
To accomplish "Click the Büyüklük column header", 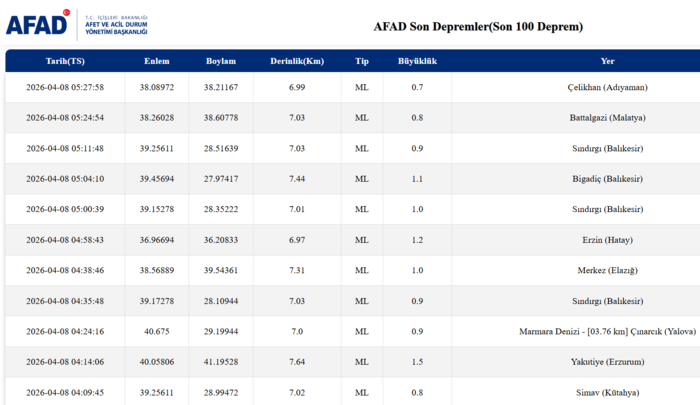I will coord(417,61).
